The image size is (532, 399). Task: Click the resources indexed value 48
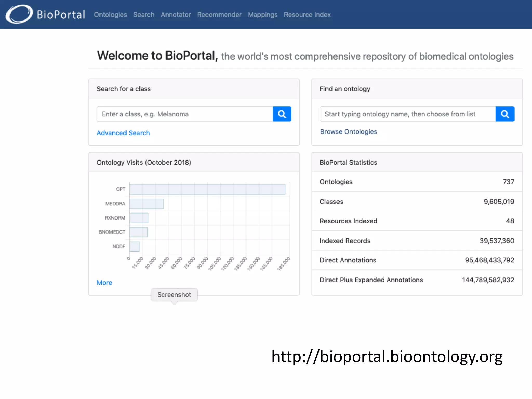tap(510, 221)
